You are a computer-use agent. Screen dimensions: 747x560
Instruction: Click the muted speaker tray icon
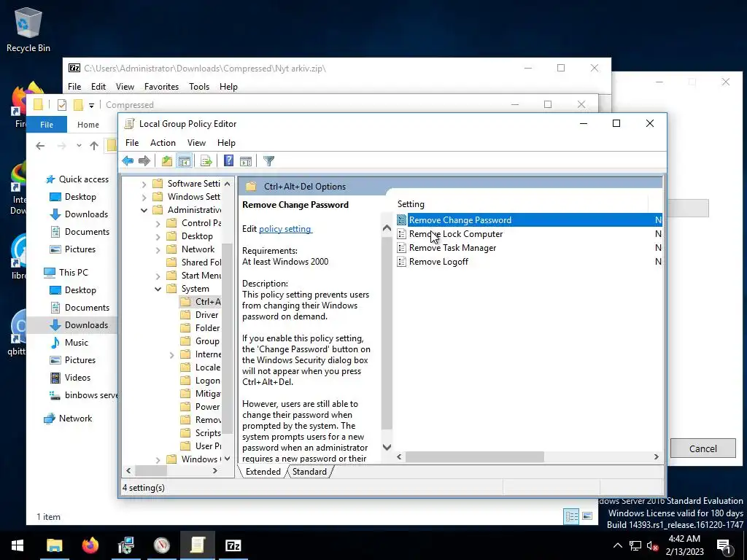(652, 545)
